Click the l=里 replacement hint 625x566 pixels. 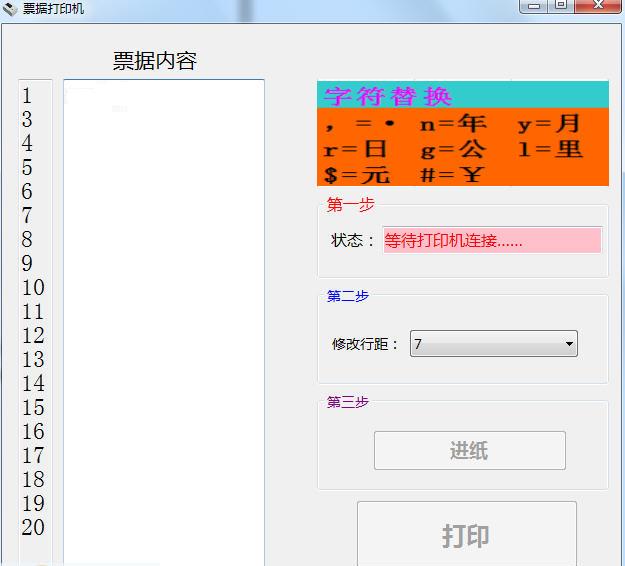click(x=550, y=149)
